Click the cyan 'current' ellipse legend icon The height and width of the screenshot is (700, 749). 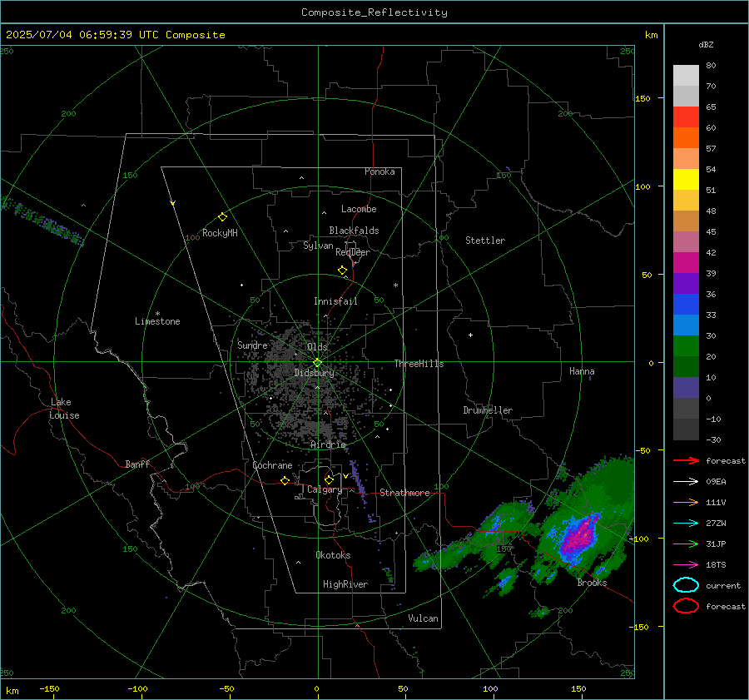tap(686, 585)
